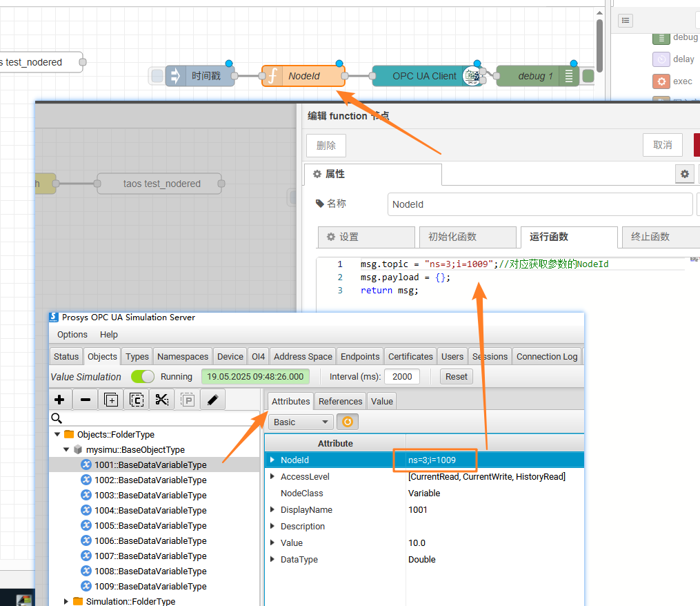Switch to the Device tab
Viewport: 700px width, 606px height.
click(x=230, y=356)
